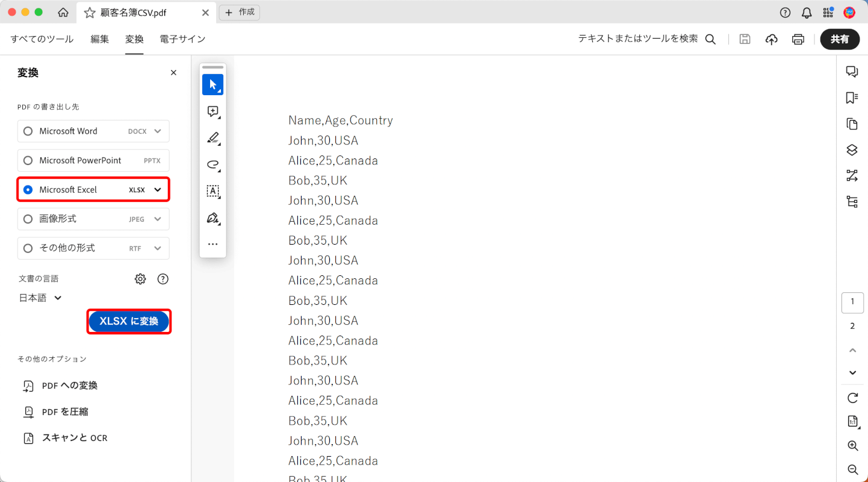This screenshot has width=868, height=482.
Task: Click the cloud upload icon
Action: coord(772,39)
